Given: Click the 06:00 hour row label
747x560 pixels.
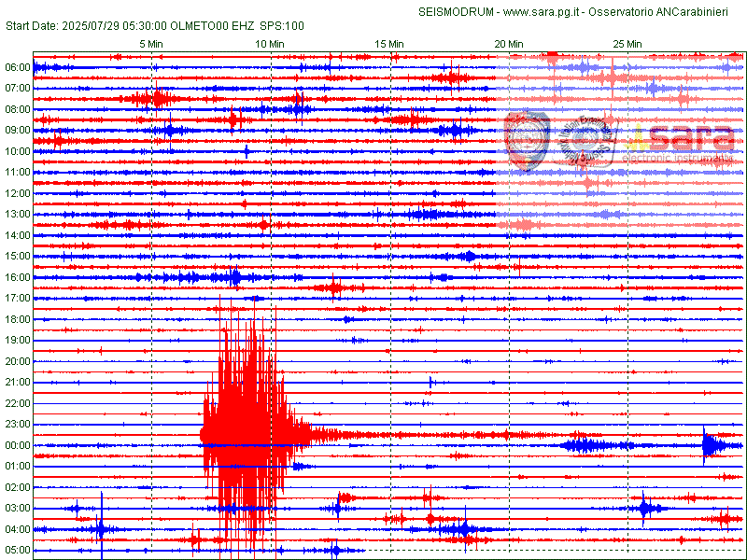Looking at the screenshot, I should tap(18, 67).
